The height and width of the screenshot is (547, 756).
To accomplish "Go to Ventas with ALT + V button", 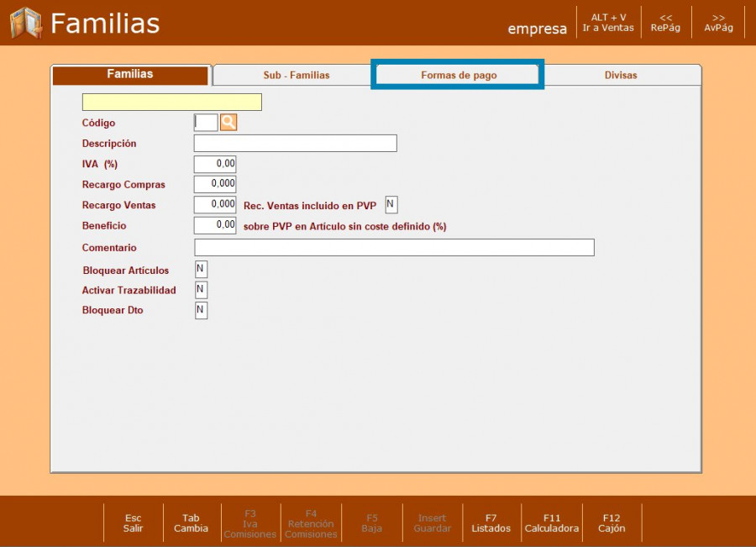I will coord(608,23).
